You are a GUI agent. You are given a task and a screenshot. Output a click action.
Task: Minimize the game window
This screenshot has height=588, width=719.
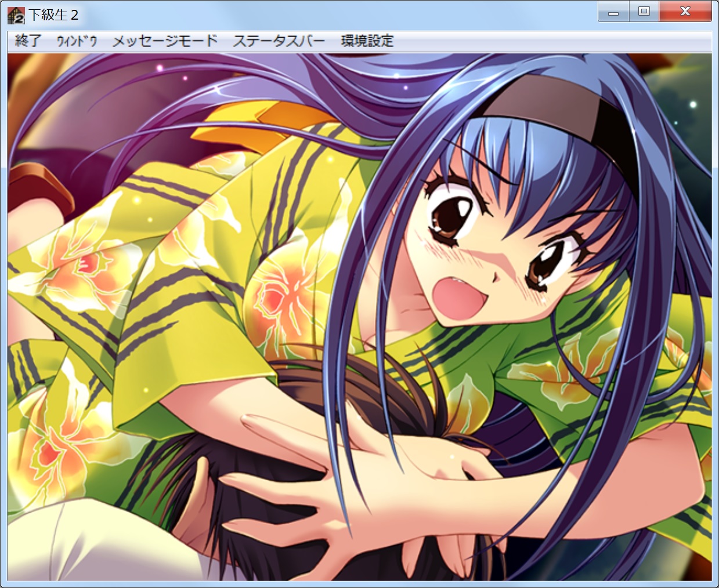pyautogui.click(x=613, y=12)
